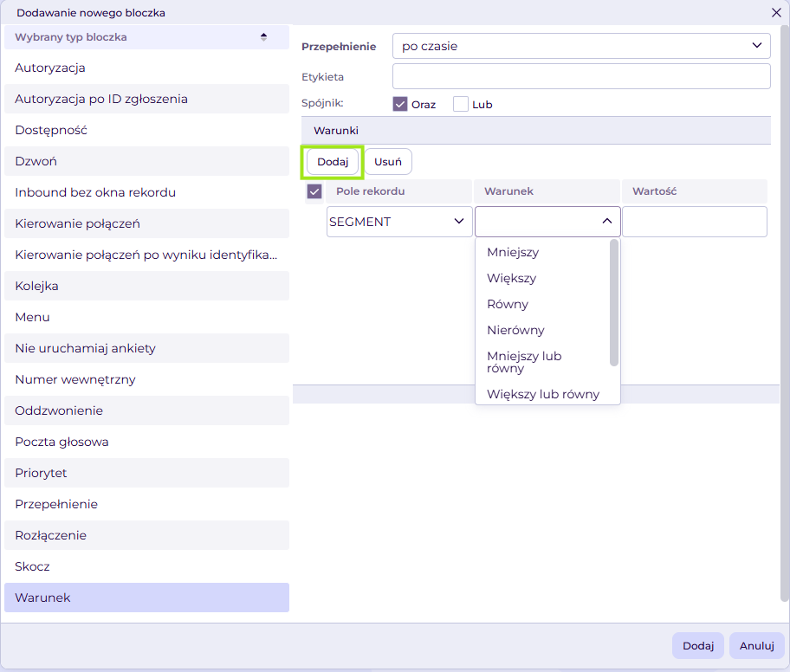The width and height of the screenshot is (790, 672).
Task: Click Dodaj button under Warunki
Action: (333, 162)
